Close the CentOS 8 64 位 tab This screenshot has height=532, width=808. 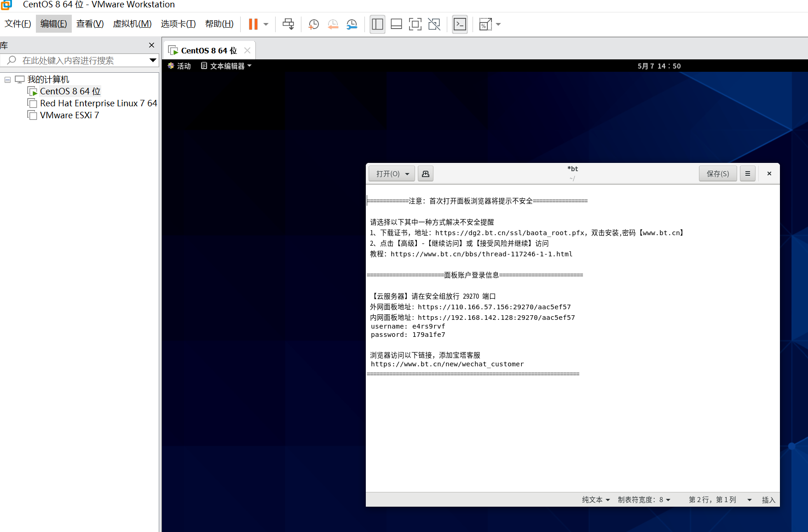[x=247, y=51]
